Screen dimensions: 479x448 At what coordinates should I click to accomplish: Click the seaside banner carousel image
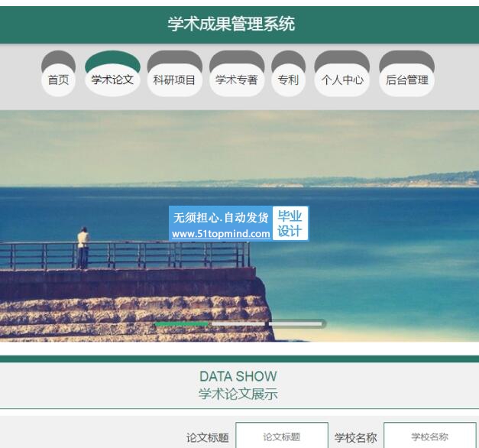click(240, 226)
